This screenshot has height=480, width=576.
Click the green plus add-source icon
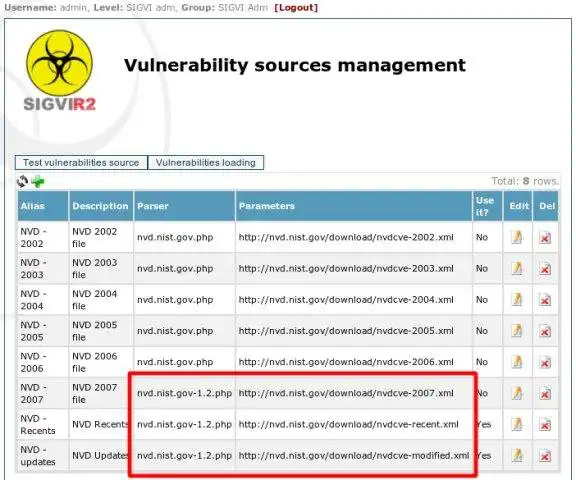[38, 181]
